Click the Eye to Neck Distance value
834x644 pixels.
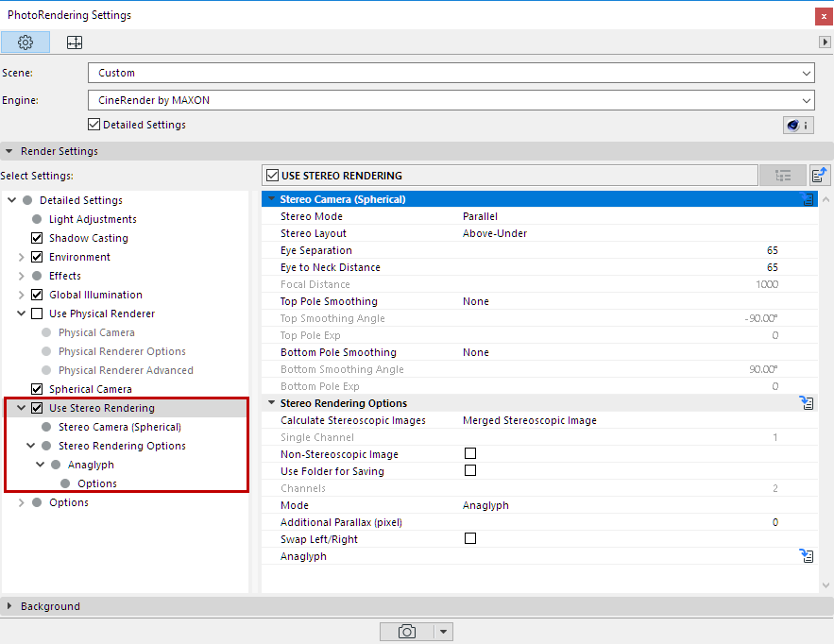pos(773,267)
